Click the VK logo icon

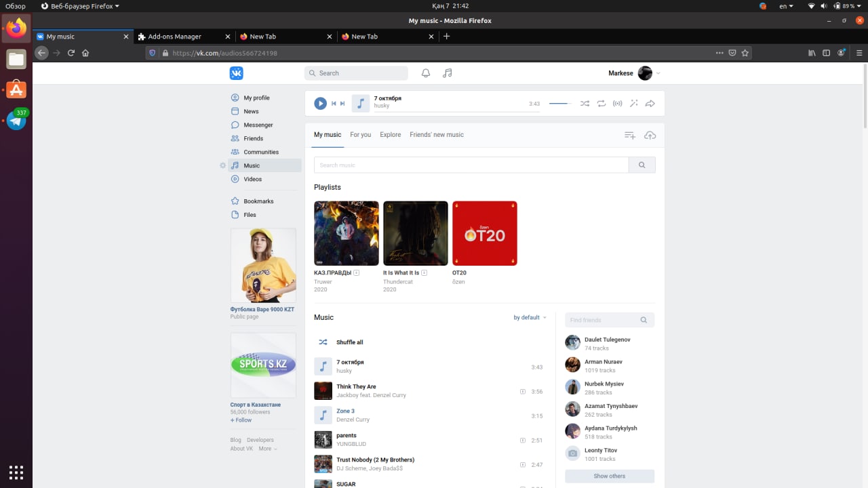pos(236,73)
